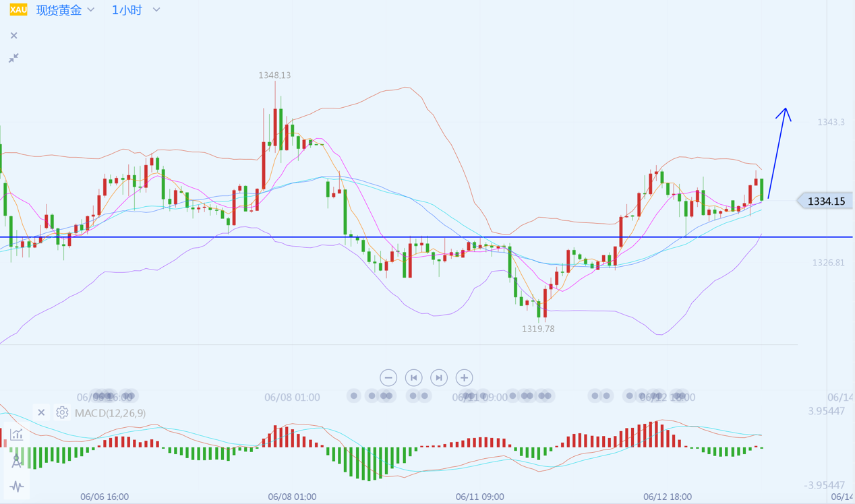855x504 pixels.
Task: Zoom out the chart with the minus button
Action: click(388, 378)
